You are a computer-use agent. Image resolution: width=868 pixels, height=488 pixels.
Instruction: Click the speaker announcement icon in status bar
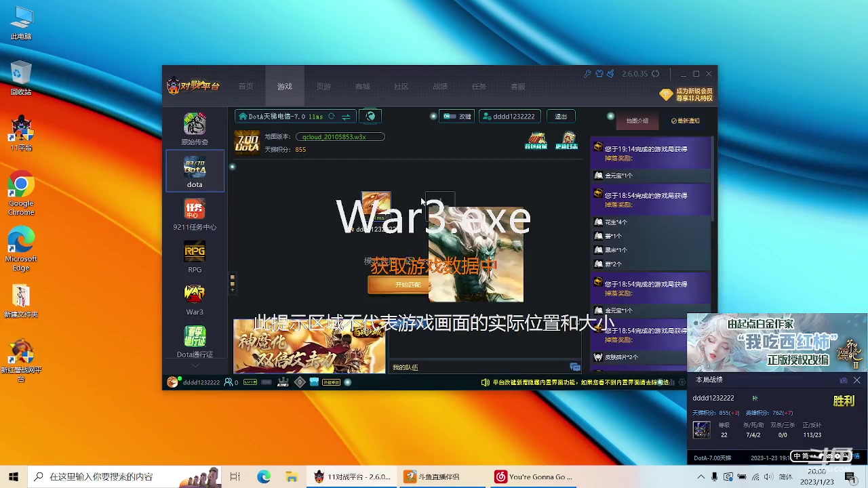(x=485, y=382)
